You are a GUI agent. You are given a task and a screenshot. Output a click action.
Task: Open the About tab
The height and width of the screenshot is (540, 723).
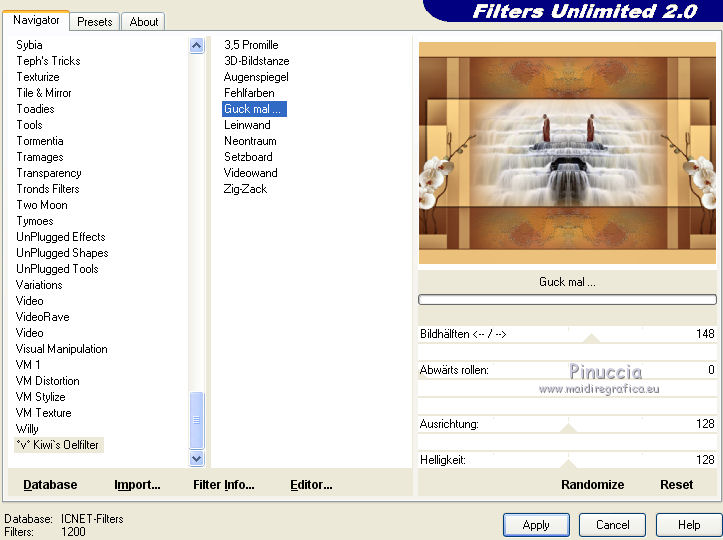[x=143, y=22]
